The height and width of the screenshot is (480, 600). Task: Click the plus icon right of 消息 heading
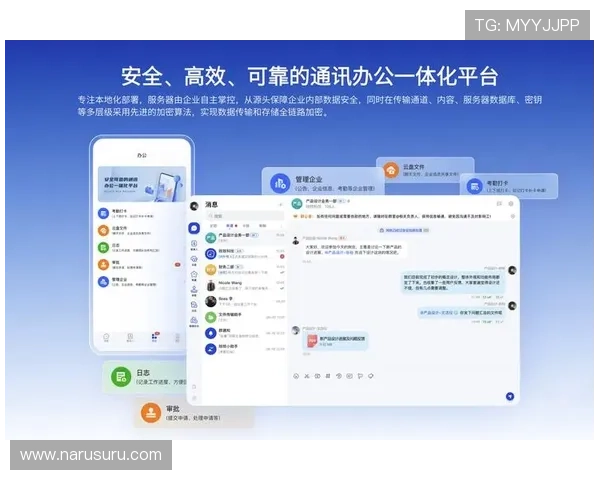280,205
